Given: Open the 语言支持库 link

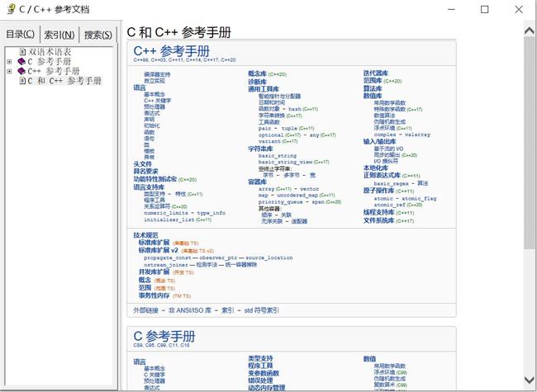Looking at the screenshot, I should 149,187.
